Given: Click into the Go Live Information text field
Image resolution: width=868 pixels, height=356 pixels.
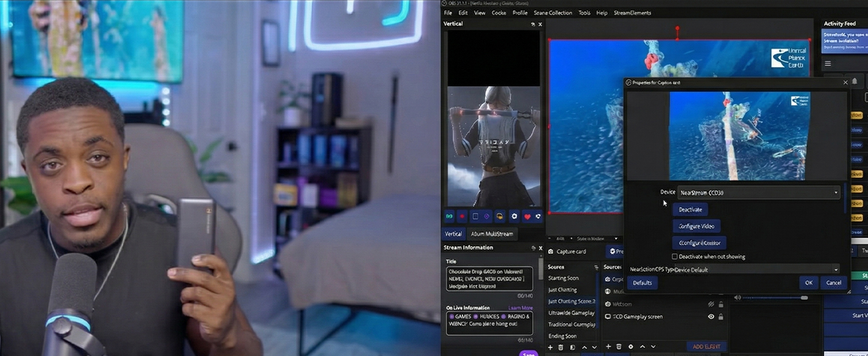Looking at the screenshot, I should (489, 323).
